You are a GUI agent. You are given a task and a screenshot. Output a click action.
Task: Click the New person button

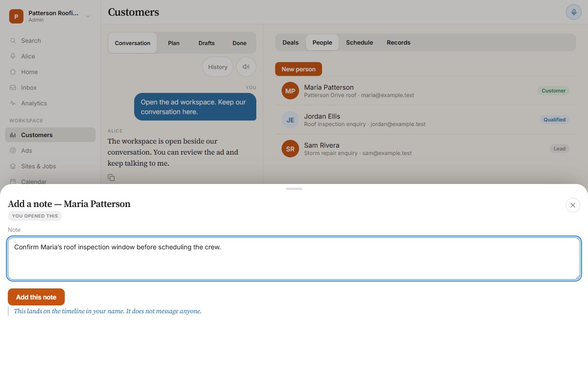pos(299,69)
